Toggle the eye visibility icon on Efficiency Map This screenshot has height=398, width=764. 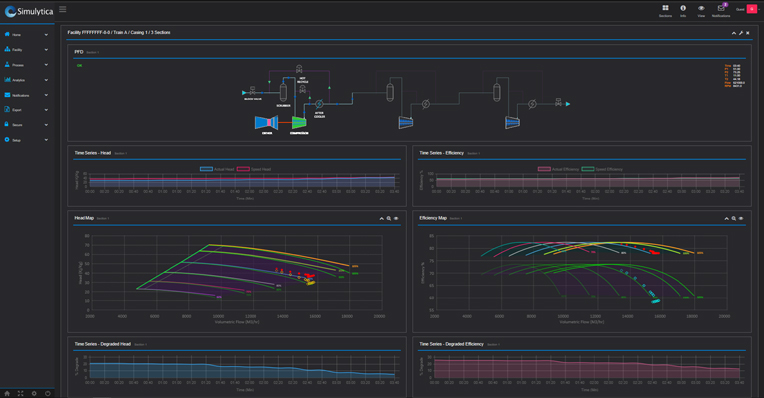coord(741,218)
